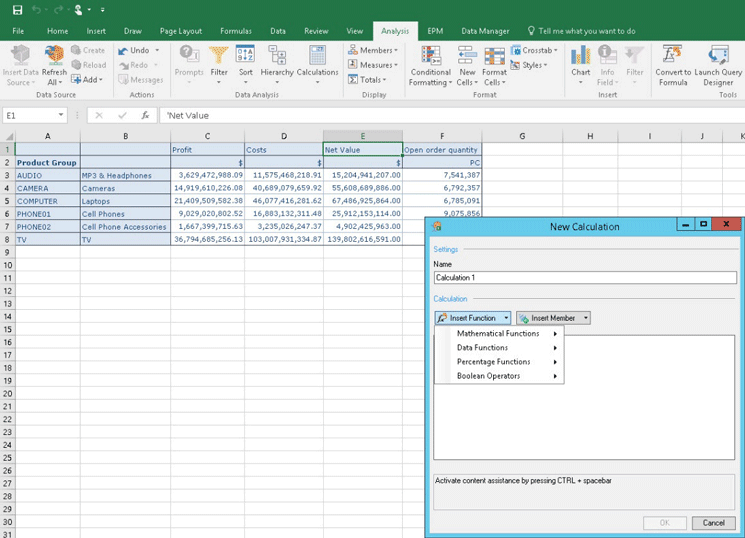
Task: Open the Insert Function dropdown in dialog
Action: tap(506, 318)
